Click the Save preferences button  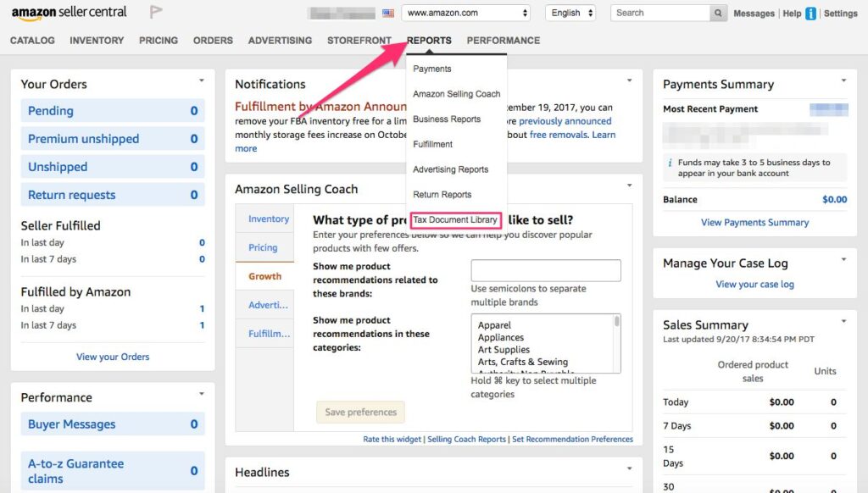[360, 413]
